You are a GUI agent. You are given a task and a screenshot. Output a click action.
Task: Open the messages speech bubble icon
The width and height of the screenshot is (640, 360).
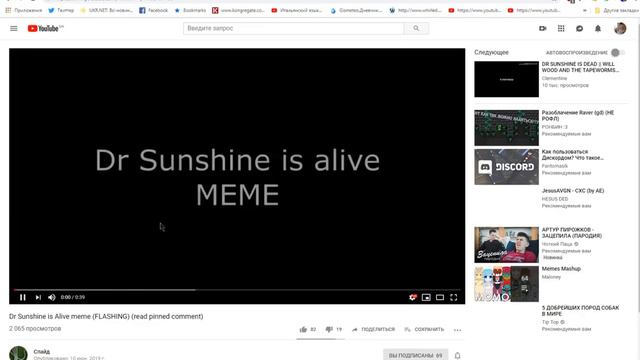[579, 28]
